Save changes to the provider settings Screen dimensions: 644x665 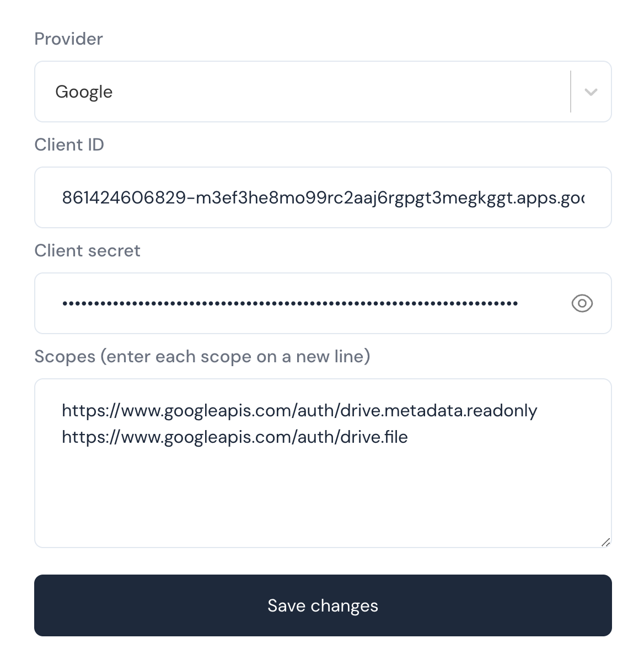pos(323,605)
